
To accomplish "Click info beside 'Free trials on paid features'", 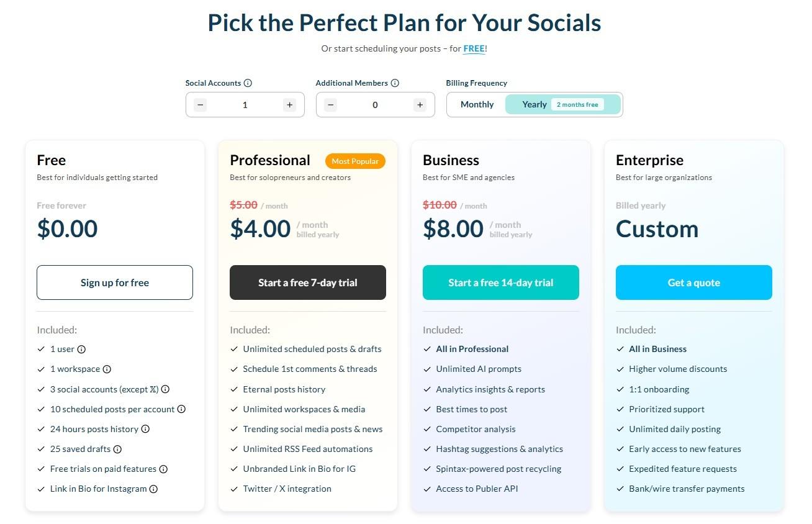I will tap(163, 469).
